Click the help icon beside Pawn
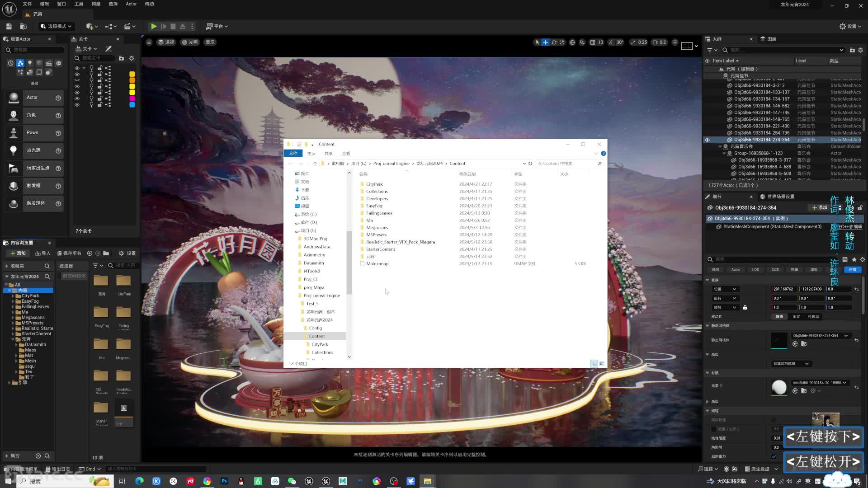The width and height of the screenshot is (868, 488). (x=58, y=133)
